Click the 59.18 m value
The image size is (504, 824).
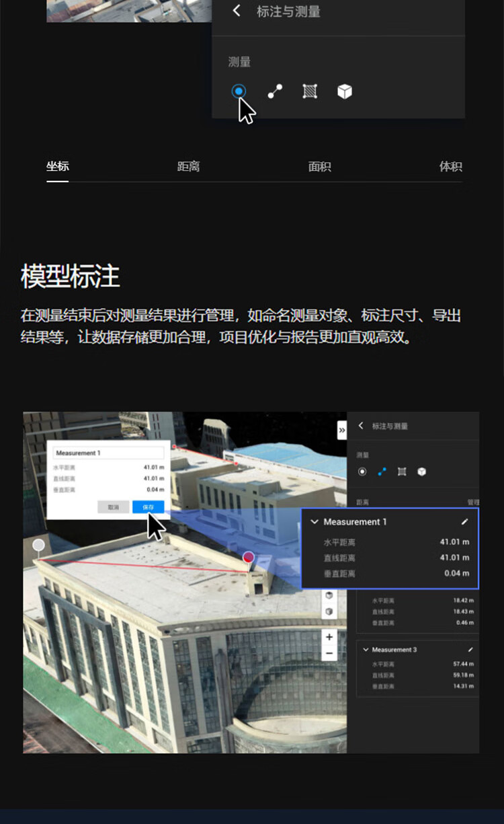coord(462,675)
